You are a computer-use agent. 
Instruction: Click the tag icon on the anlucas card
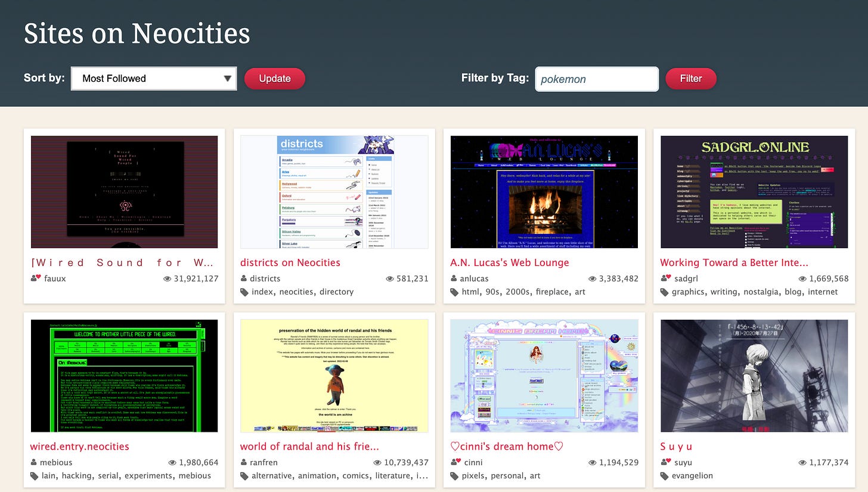pyautogui.click(x=455, y=292)
